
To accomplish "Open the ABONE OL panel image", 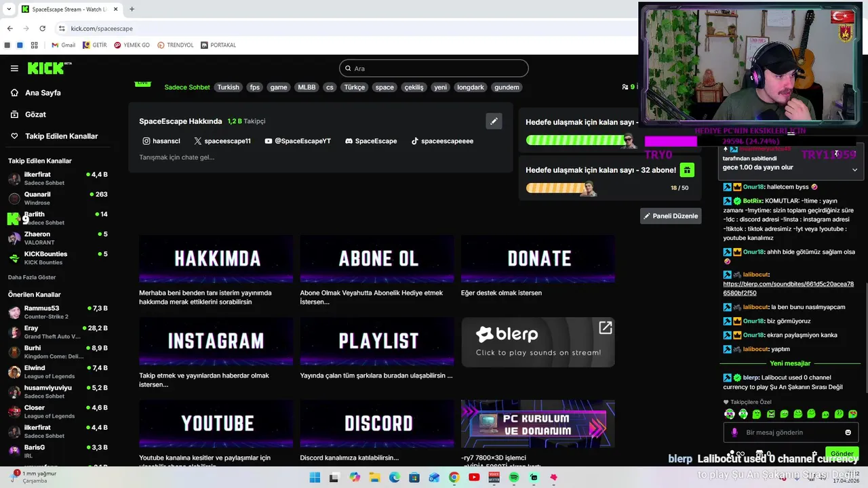I will [377, 259].
